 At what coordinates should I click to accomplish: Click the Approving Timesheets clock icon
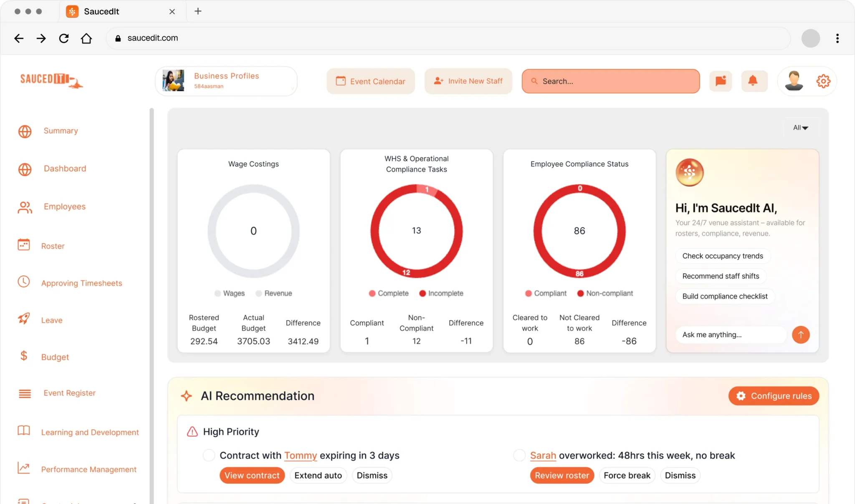[x=24, y=282]
